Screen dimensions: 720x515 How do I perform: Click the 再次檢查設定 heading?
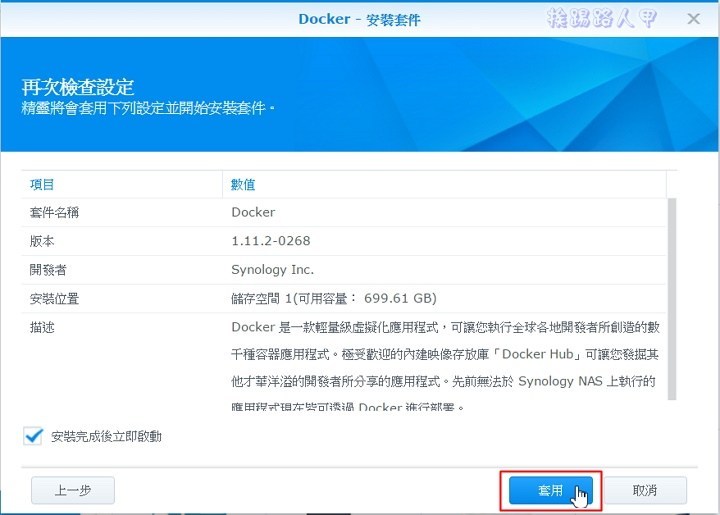click(78, 87)
